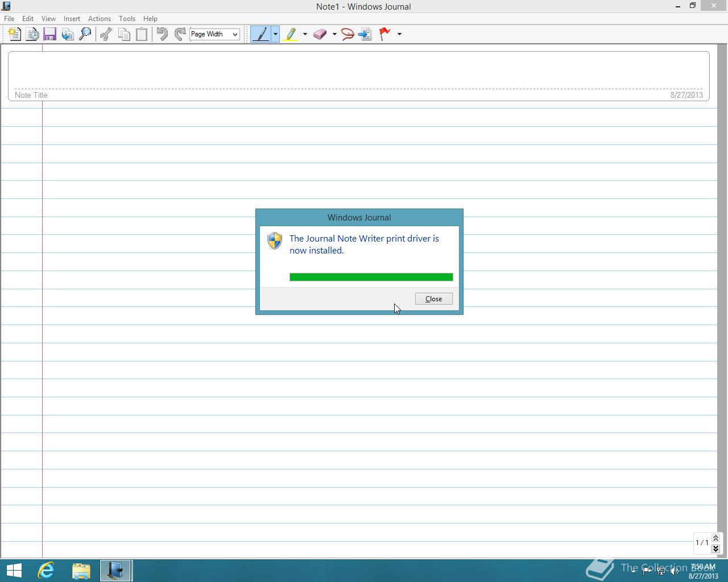This screenshot has width=728, height=582.
Task: Click the green installation progress bar
Action: [371, 277]
